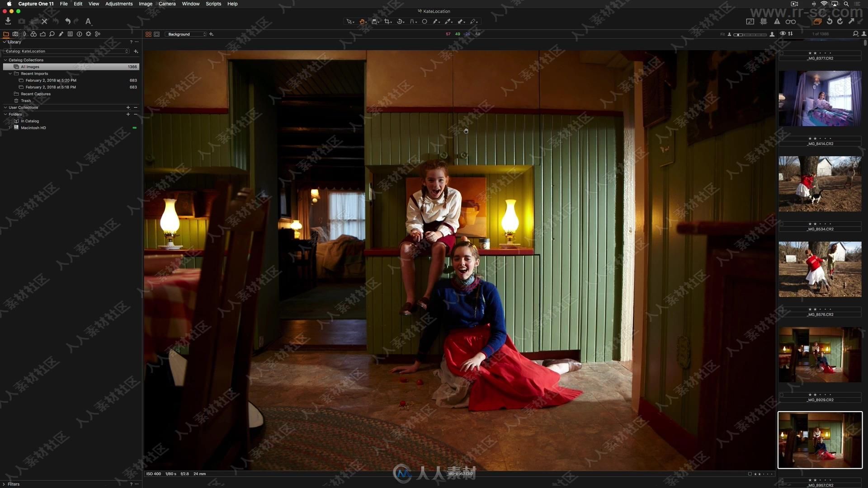Add a new layer with plus button

tap(211, 34)
